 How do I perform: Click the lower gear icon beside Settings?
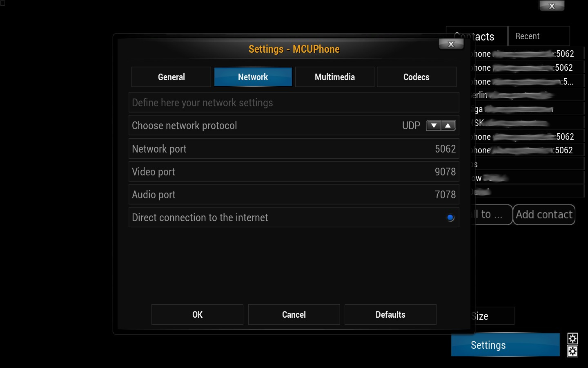click(572, 351)
